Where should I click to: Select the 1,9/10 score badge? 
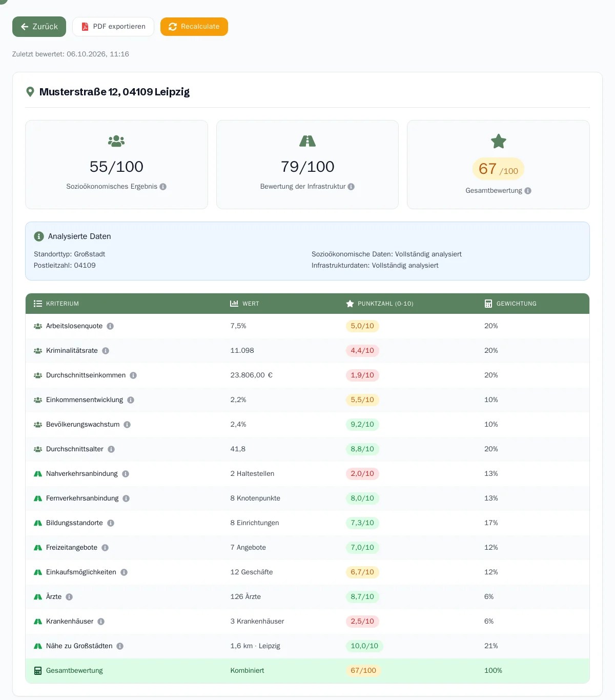pos(362,375)
